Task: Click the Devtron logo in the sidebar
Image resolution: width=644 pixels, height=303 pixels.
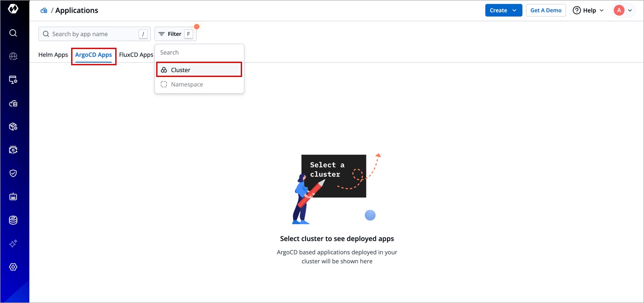Action: pyautogui.click(x=13, y=9)
